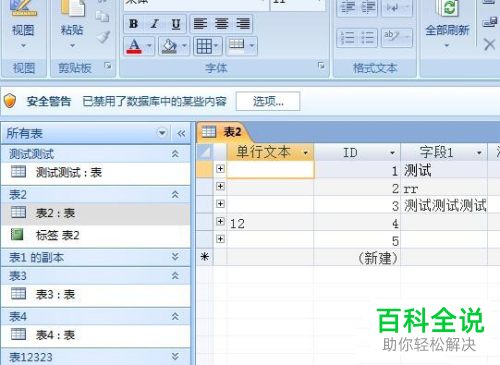
Task: Click the save record icon
Action: 490,22
